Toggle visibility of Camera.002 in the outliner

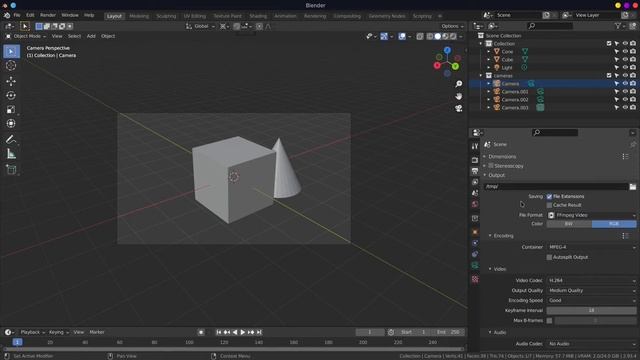[625, 100]
